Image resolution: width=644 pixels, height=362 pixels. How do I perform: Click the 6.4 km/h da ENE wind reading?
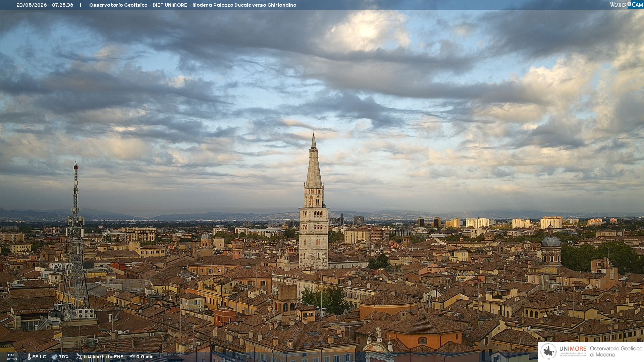pyautogui.click(x=103, y=357)
